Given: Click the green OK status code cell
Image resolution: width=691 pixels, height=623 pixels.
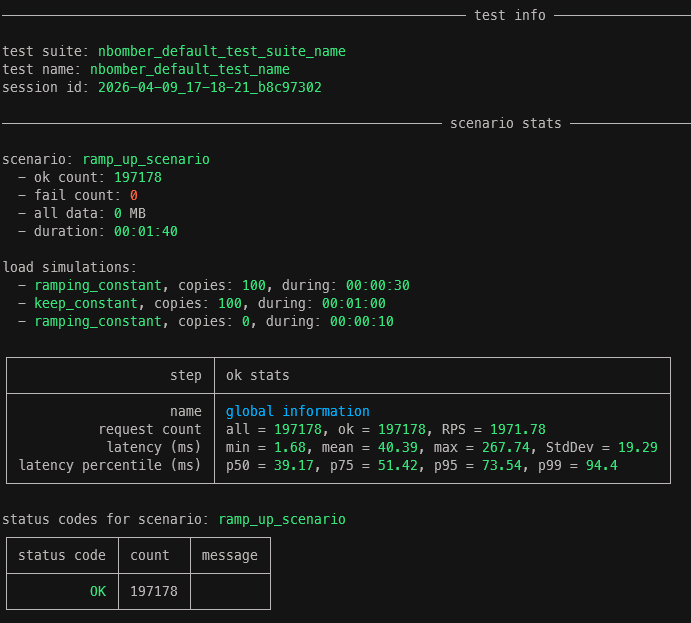Looking at the screenshot, I should [97, 591].
